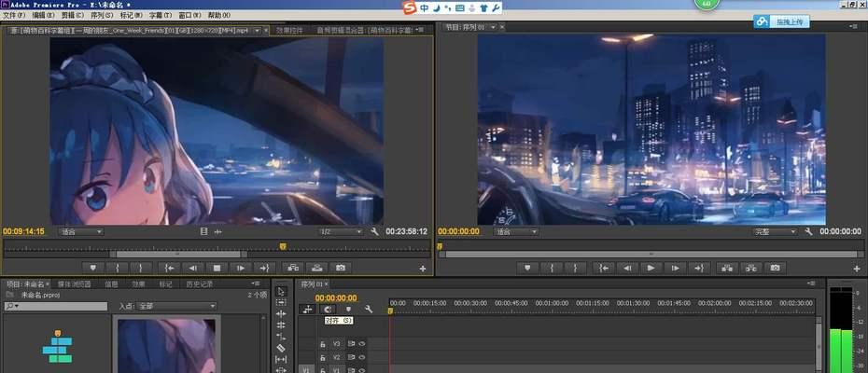Open Source monitor zoom level dropdown
The height and width of the screenshot is (373, 868).
[81, 232]
